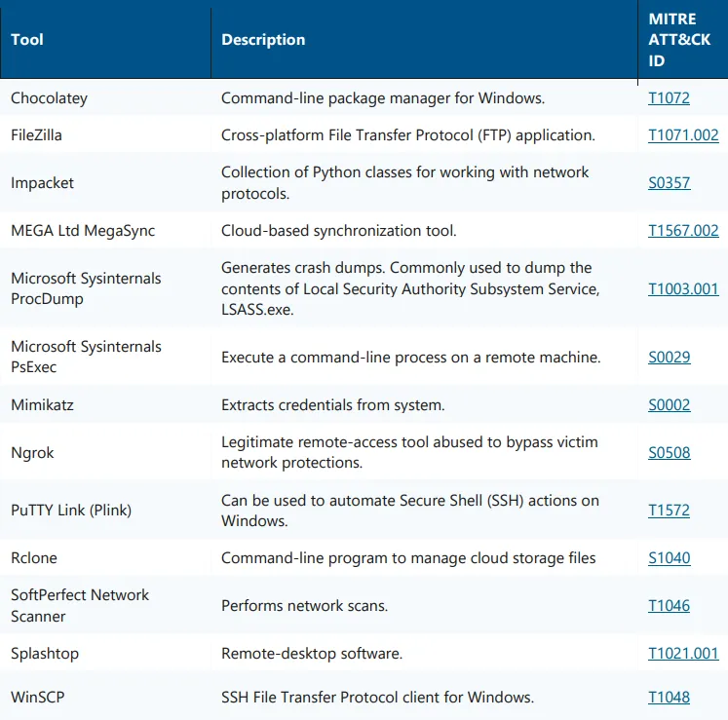Click the S1040 Rclone link
The image size is (728, 720).
tap(669, 557)
